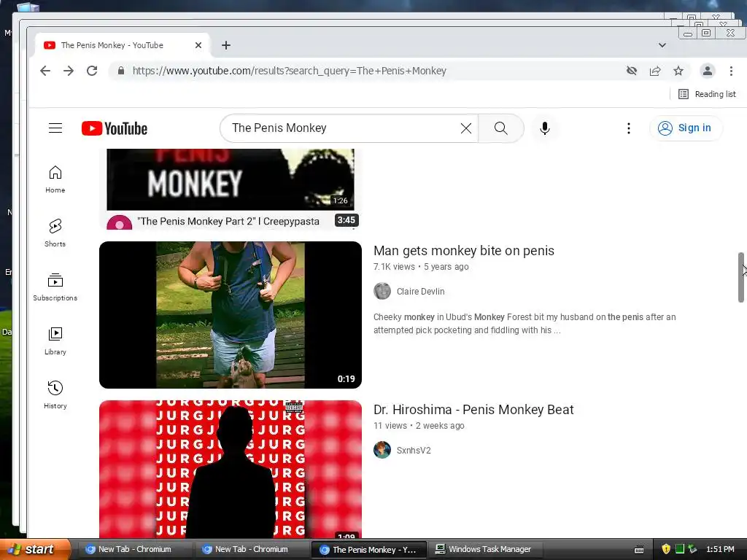
Task: Click the address bar URL
Action: (x=290, y=71)
